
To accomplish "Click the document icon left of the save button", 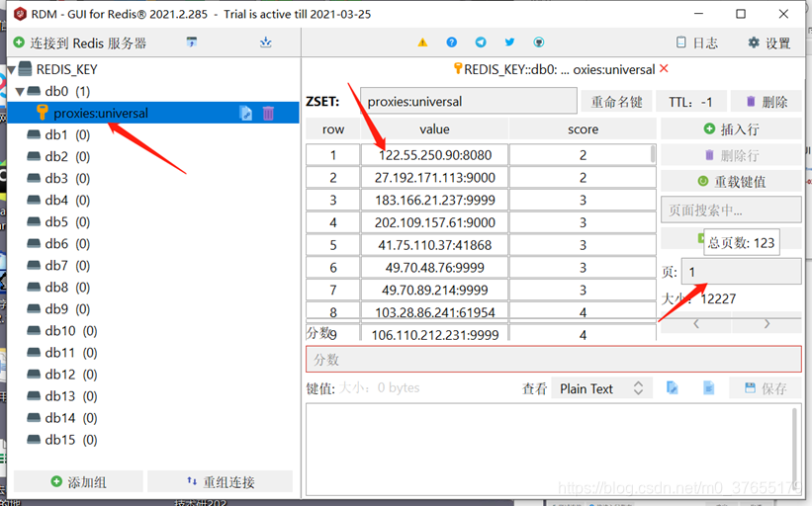I will pyautogui.click(x=708, y=387).
